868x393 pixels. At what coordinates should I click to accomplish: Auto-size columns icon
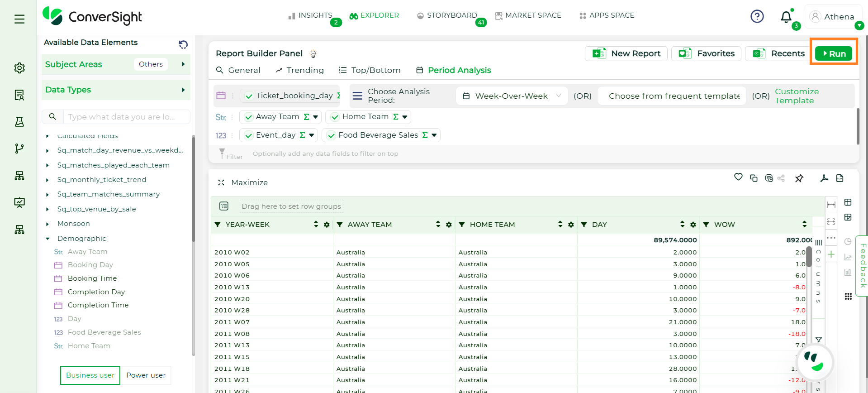(x=831, y=221)
